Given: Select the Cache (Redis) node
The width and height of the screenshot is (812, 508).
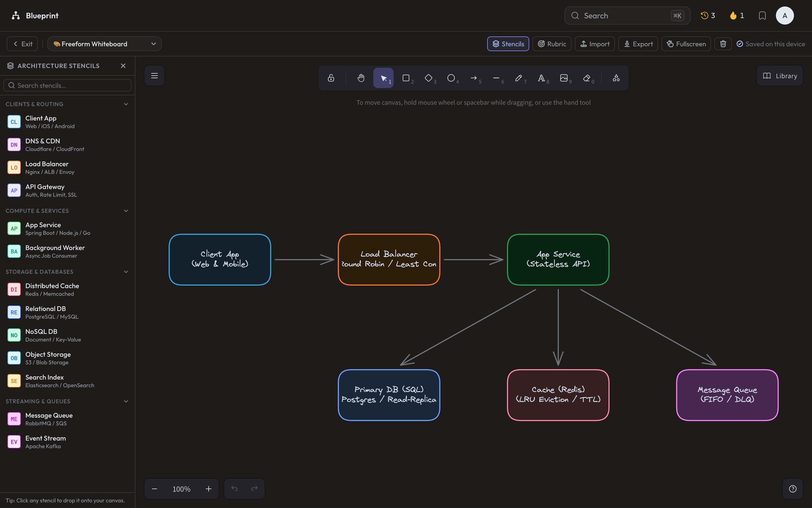Looking at the screenshot, I should tap(558, 395).
